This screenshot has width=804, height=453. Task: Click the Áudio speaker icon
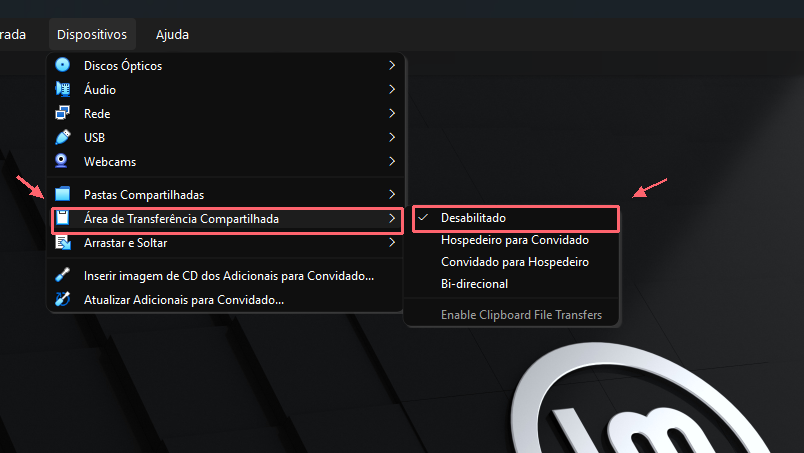click(x=63, y=89)
